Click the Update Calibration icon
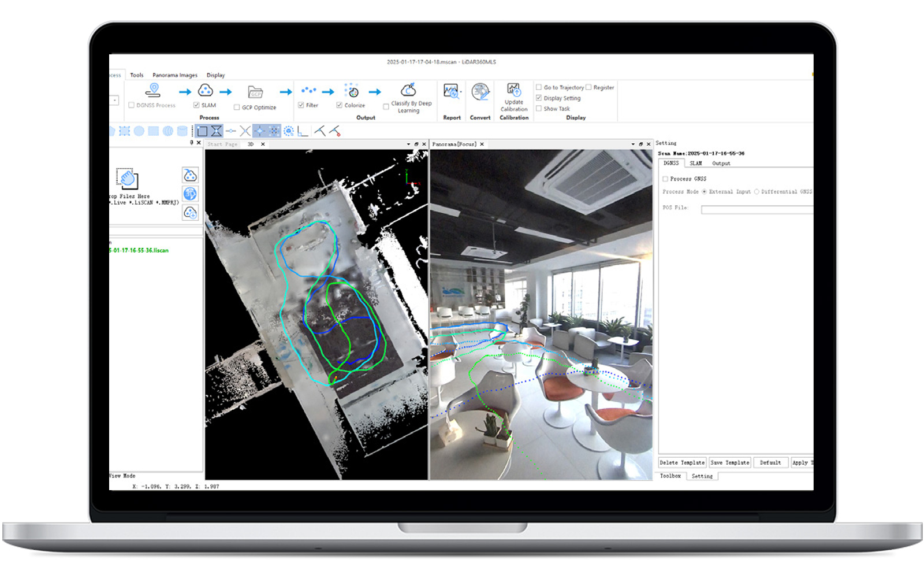The image size is (924, 578). click(513, 90)
